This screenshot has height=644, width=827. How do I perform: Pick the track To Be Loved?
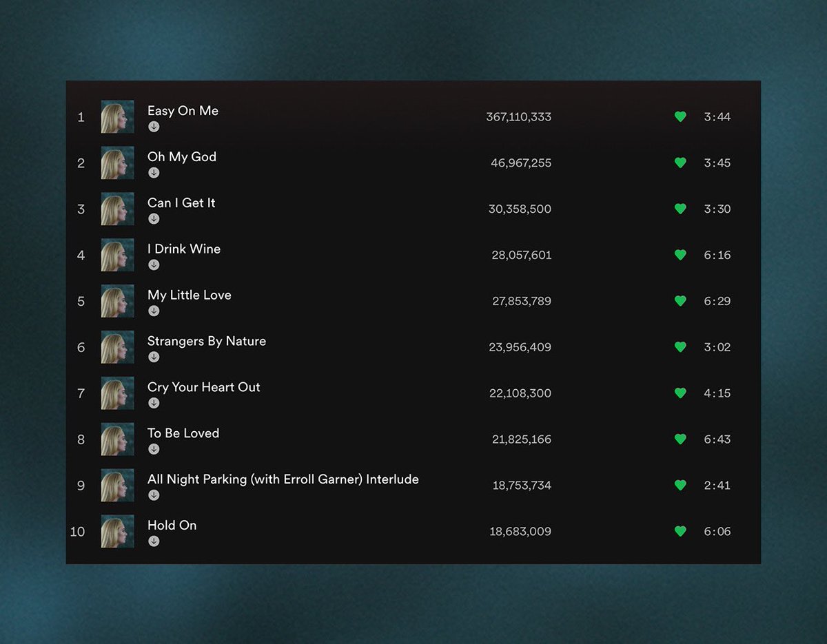183,433
